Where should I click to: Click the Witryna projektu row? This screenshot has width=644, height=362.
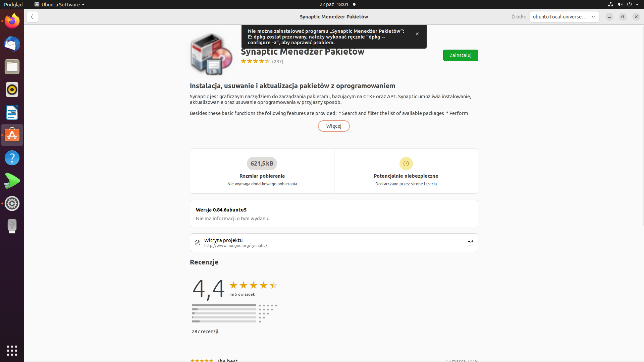point(334,243)
